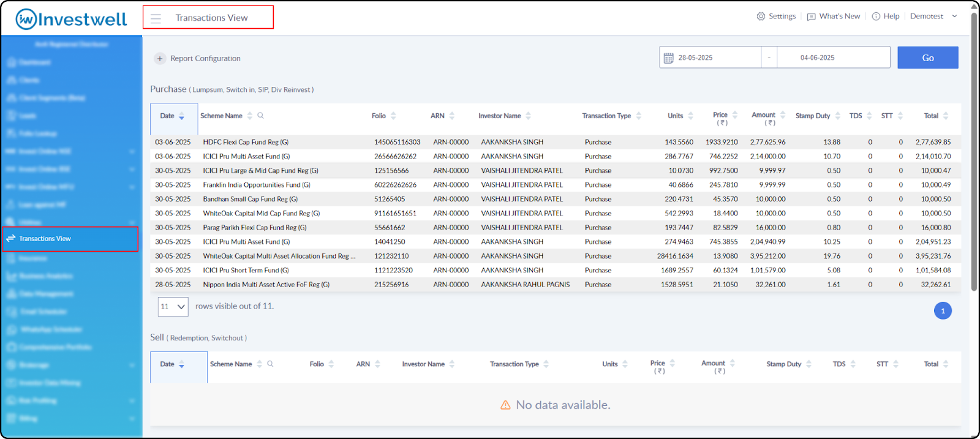The image size is (980, 439).
Task: Click WhiteOak Capital Multi Asset Allocation Fund row
Action: pyautogui.click(x=556, y=256)
